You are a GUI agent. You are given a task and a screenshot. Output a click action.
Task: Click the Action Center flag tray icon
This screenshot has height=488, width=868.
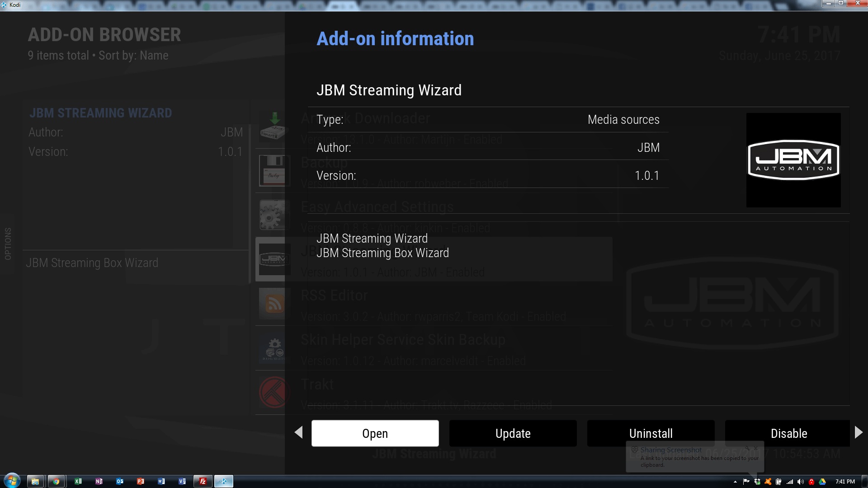[746, 482]
